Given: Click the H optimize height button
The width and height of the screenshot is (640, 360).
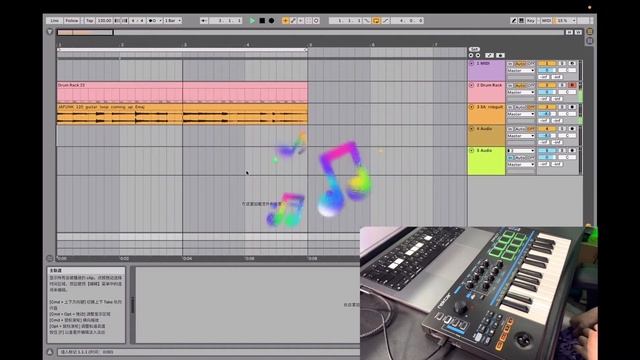Looking at the screenshot, I should click(x=569, y=32).
